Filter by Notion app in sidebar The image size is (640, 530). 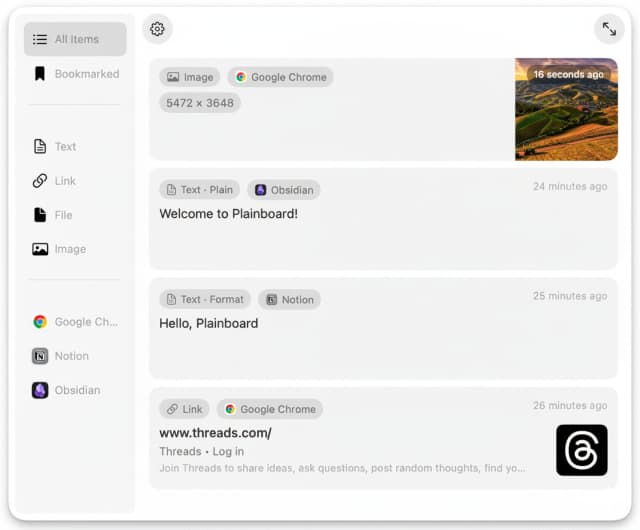coord(75,356)
